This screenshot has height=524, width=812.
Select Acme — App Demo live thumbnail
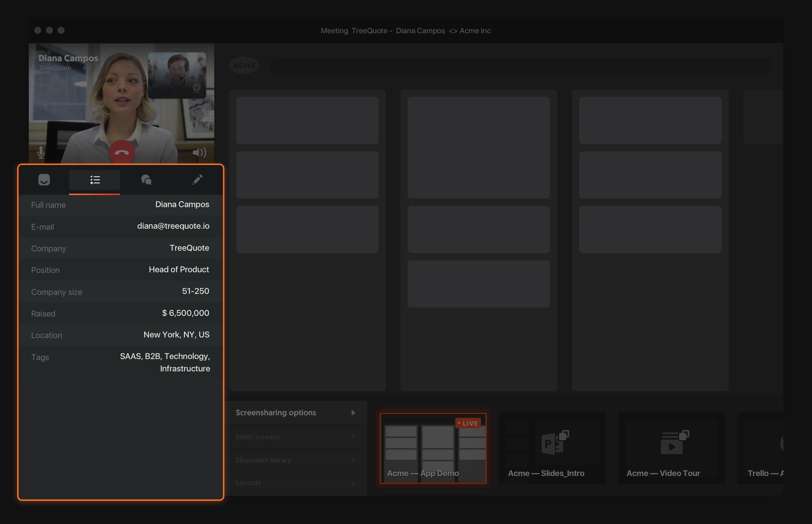pos(433,449)
